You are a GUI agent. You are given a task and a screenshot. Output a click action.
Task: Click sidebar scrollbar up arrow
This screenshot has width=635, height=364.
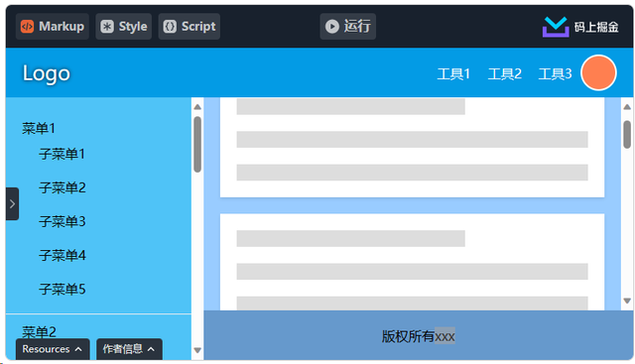pyautogui.click(x=197, y=107)
